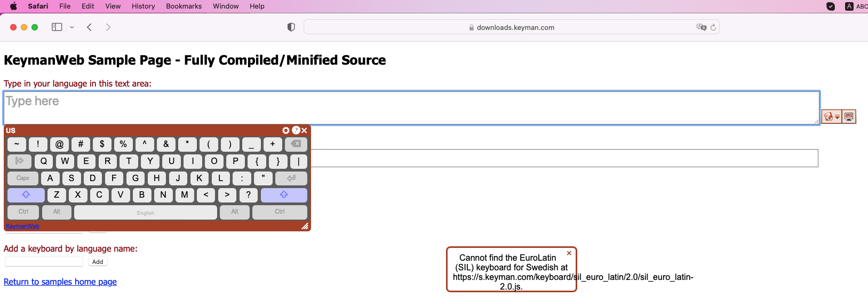This screenshot has width=868, height=304.
Task: Toggle the Caps key
Action: coord(23,178)
